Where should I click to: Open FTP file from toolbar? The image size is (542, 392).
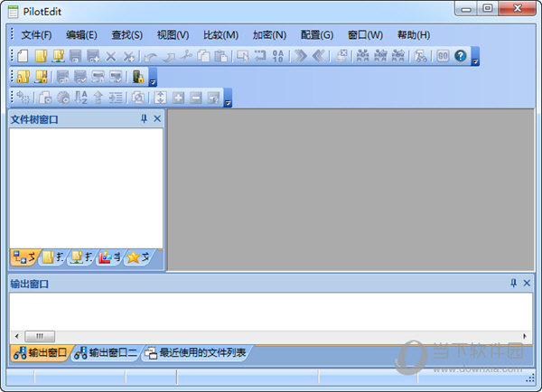58,56
